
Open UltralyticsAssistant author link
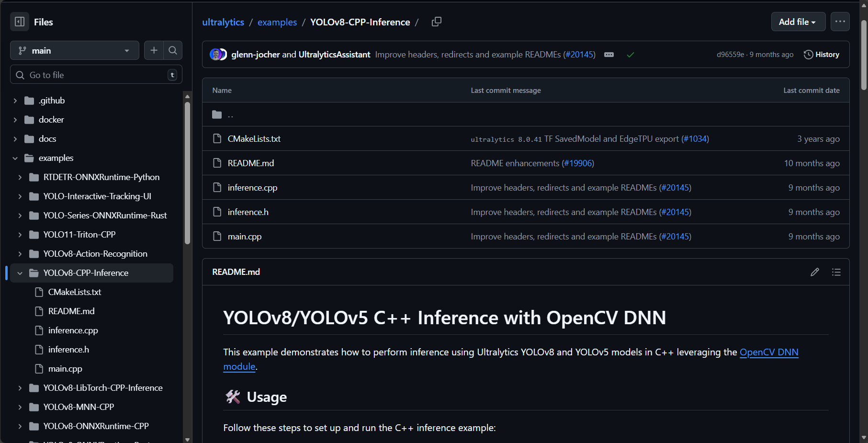(x=334, y=55)
